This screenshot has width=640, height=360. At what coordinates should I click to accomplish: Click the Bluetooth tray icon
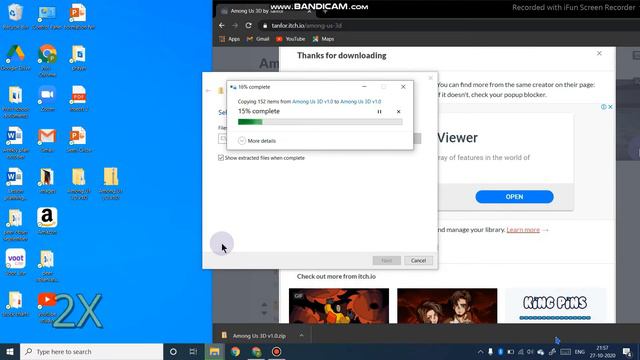click(x=500, y=351)
